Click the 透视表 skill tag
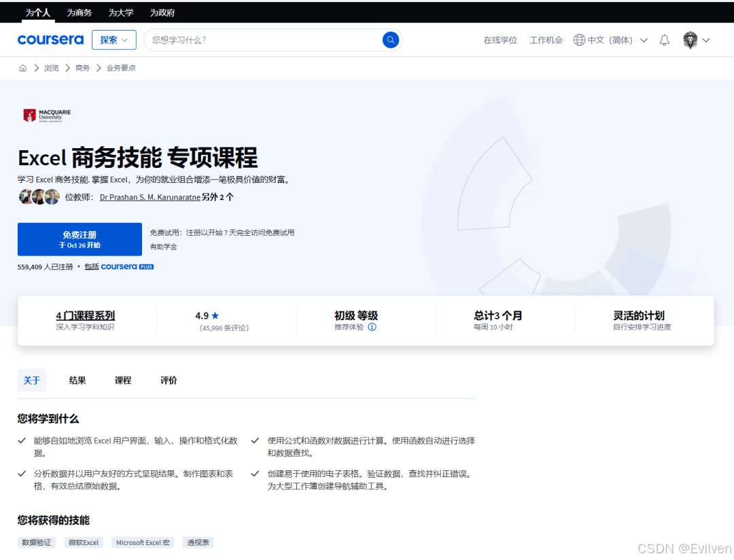 [198, 542]
